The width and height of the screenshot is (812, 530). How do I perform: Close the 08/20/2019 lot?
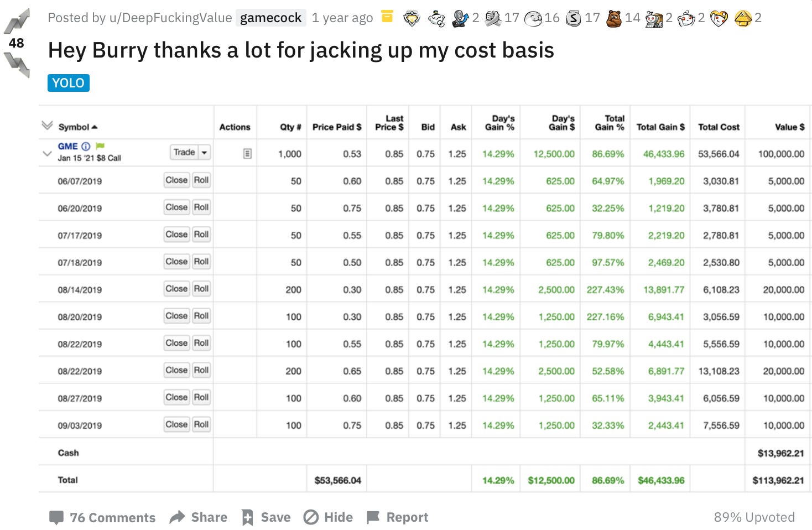click(x=176, y=315)
